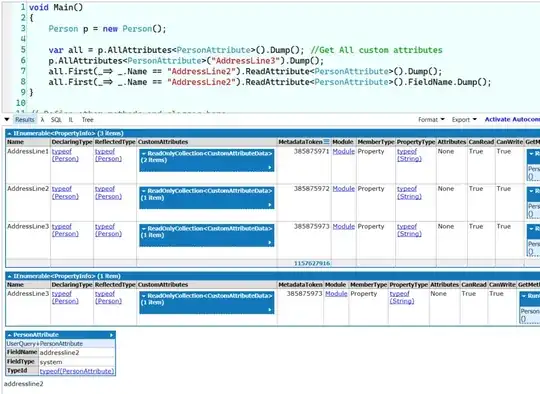Viewport: 540px width, 394px height.
Task: Click right arrow in AddressLine1 CustomAttributes box
Action: [270, 168]
